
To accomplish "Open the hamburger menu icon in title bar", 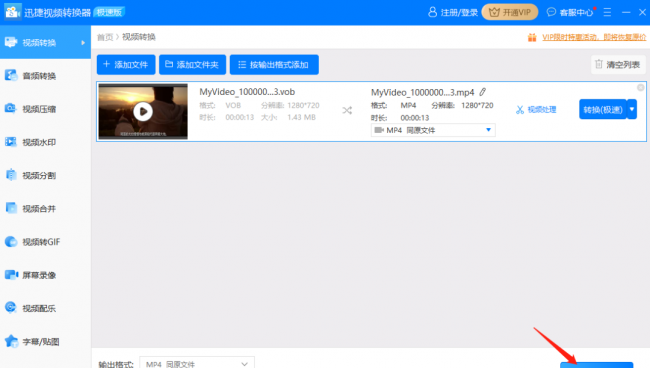I will 607,12.
